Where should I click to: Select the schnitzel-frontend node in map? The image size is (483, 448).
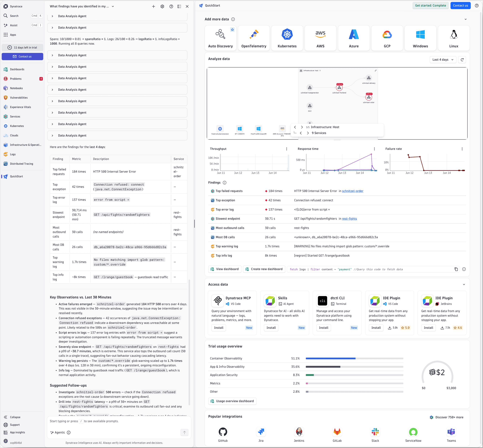[339, 88]
